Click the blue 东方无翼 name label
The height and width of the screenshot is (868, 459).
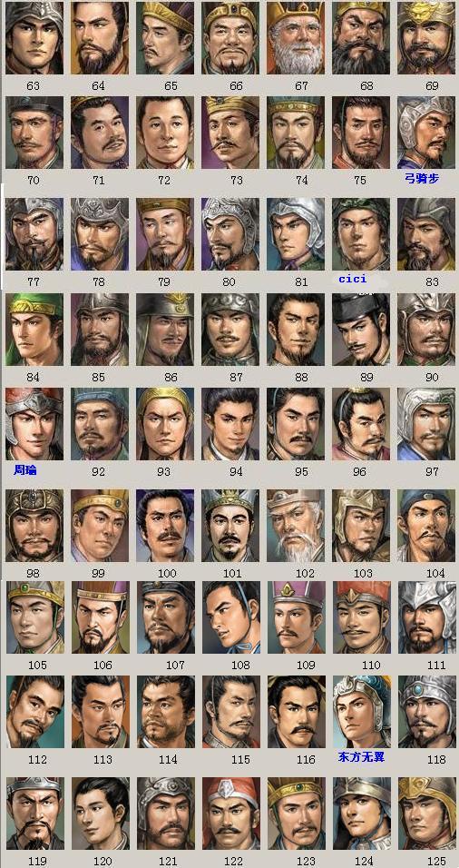(x=361, y=756)
